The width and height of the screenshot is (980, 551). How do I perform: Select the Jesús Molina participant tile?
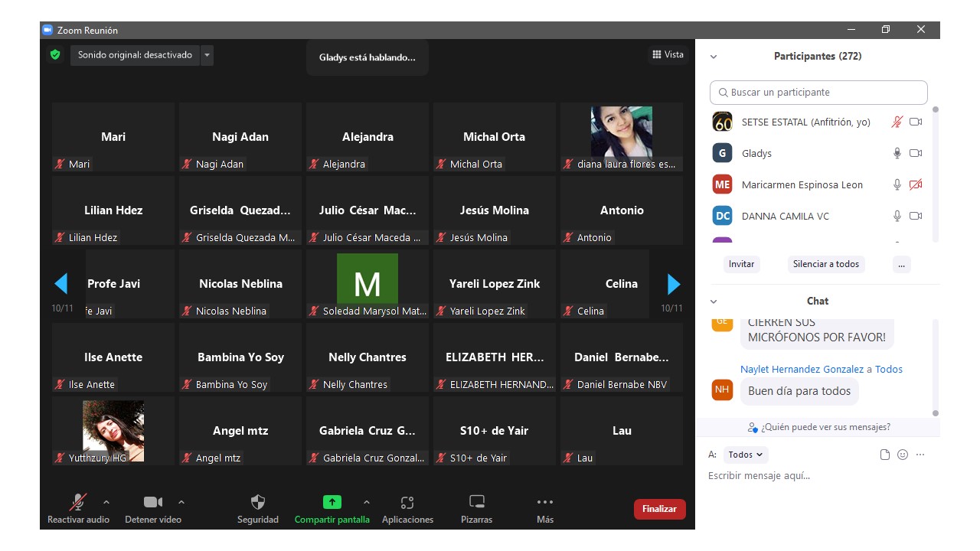click(x=495, y=210)
